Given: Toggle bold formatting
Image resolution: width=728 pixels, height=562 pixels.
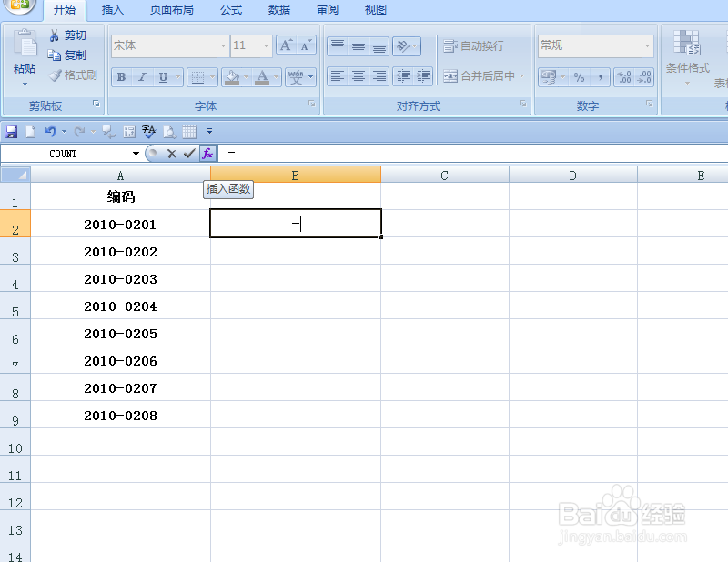Looking at the screenshot, I should (122, 77).
